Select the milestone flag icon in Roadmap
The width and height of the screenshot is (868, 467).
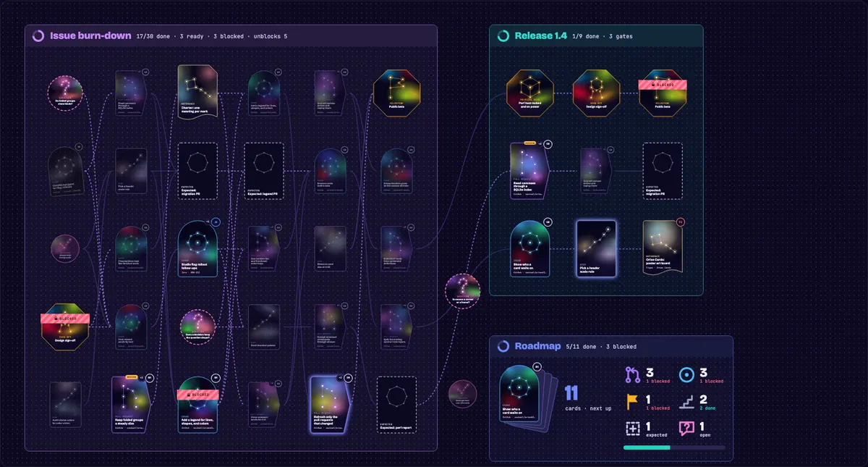631,402
